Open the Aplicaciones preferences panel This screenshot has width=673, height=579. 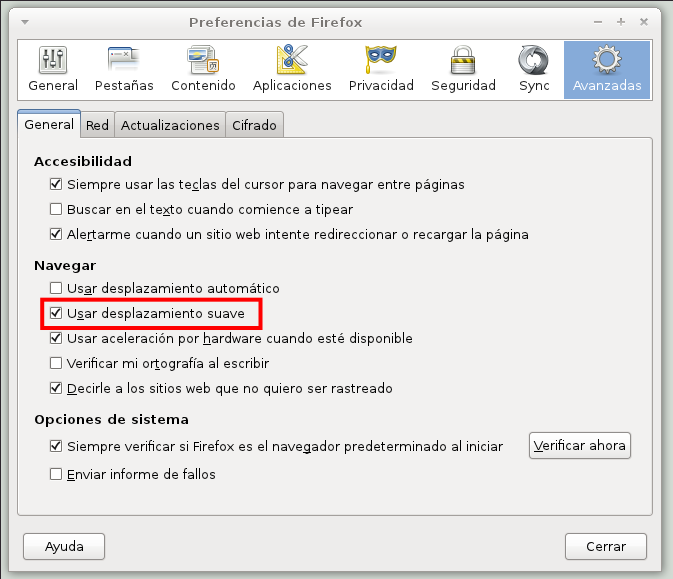(x=292, y=70)
